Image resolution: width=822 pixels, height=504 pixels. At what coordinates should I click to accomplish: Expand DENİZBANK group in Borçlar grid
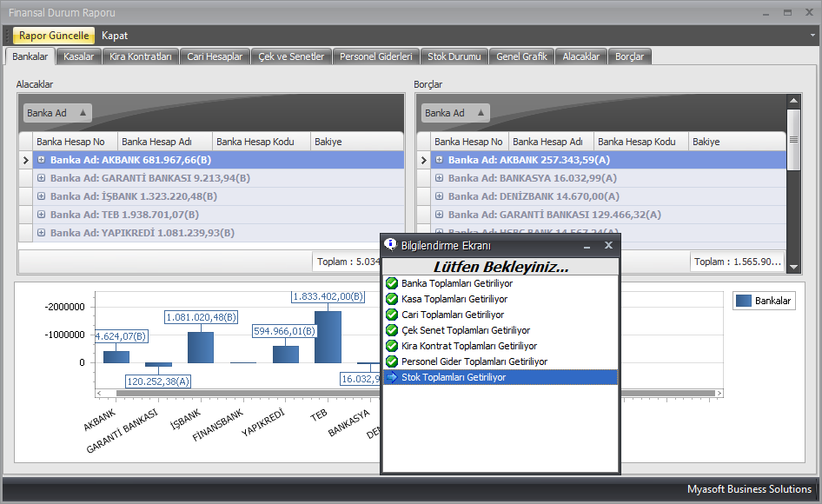coord(440,196)
